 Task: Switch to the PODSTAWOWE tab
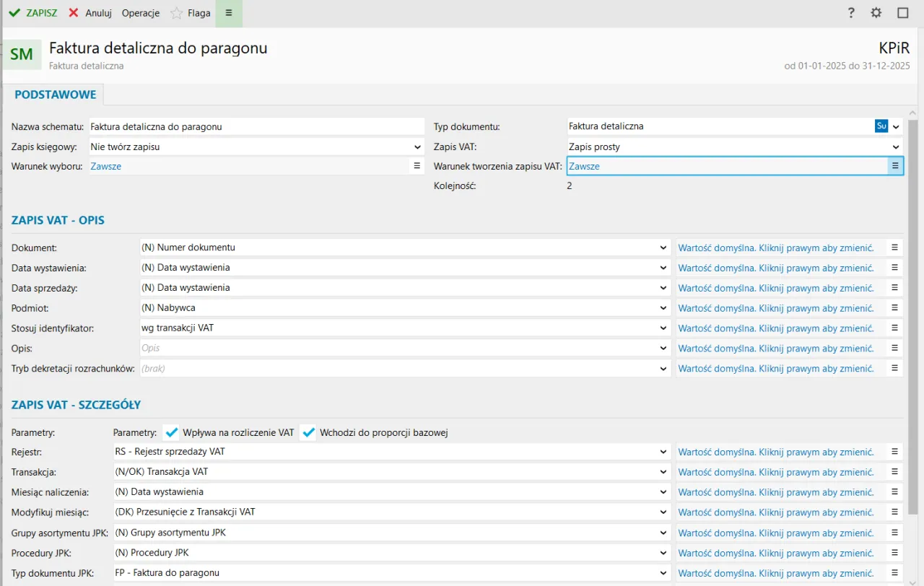[56, 95]
